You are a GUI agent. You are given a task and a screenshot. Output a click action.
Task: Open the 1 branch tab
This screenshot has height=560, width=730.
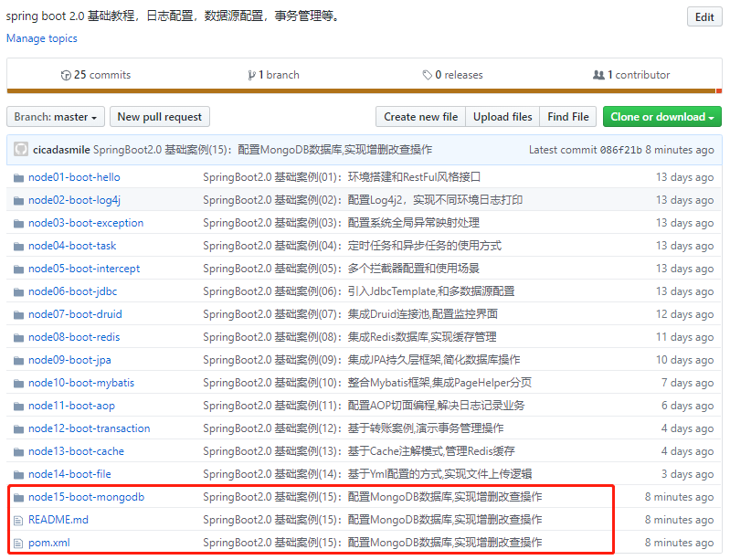pyautogui.click(x=274, y=75)
